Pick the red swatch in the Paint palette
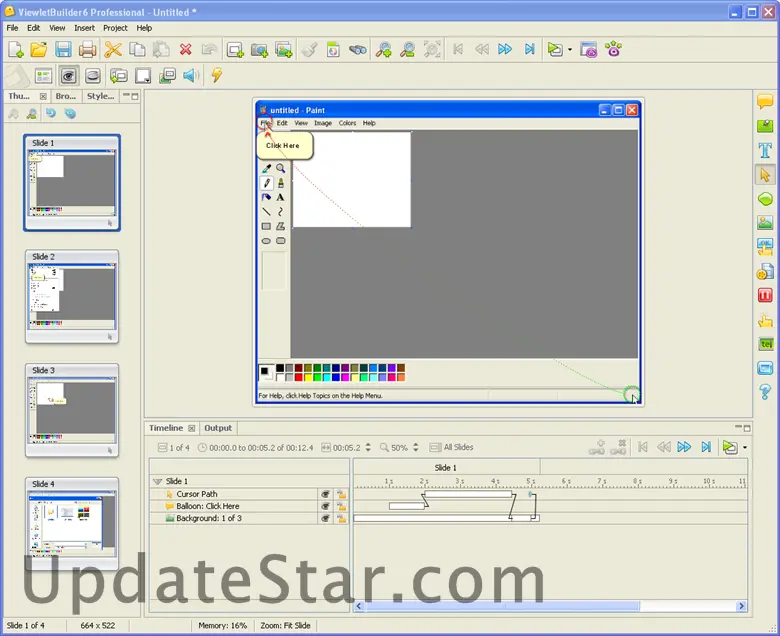 (298, 377)
